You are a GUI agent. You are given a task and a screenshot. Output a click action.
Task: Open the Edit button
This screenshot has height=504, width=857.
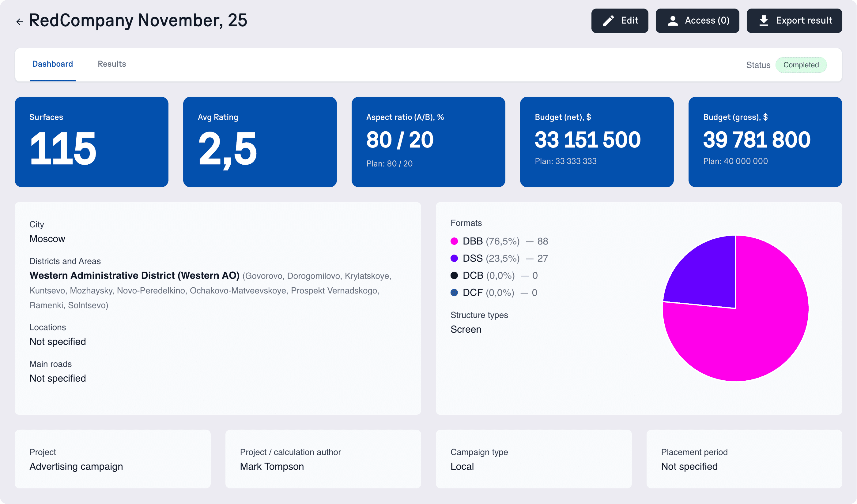click(620, 21)
